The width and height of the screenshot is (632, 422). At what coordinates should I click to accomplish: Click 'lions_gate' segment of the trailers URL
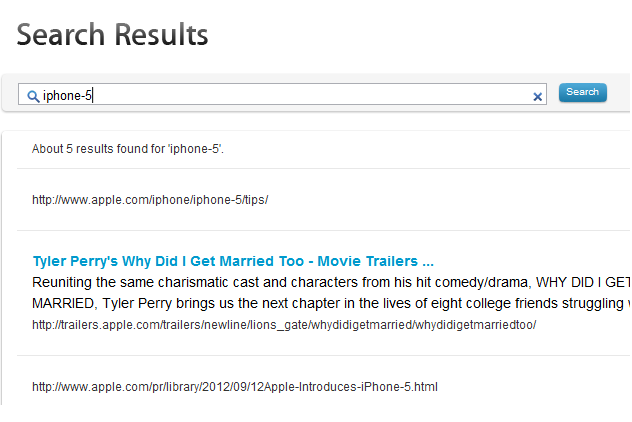(279, 325)
